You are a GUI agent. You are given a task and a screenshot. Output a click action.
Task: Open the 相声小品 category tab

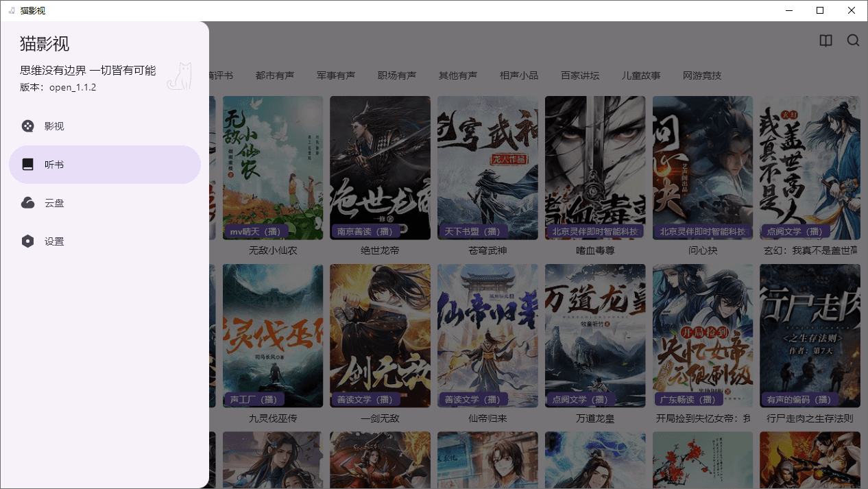coord(519,75)
